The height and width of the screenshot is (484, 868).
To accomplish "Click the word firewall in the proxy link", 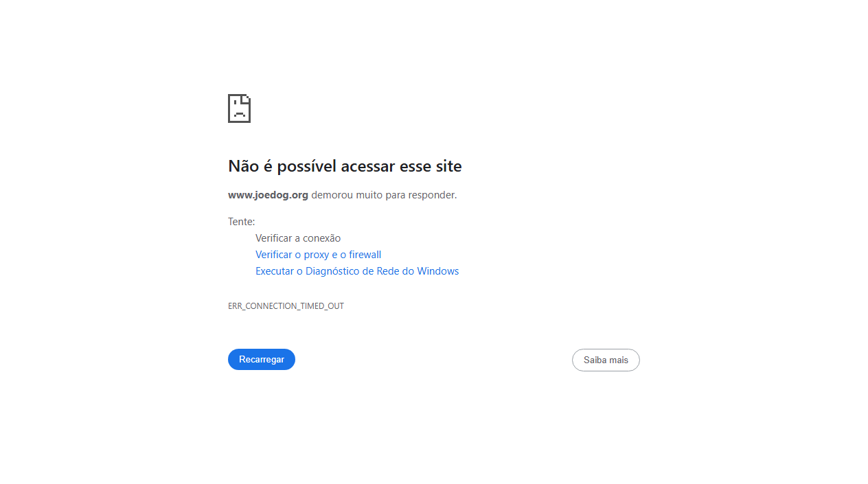I will 365,255.
